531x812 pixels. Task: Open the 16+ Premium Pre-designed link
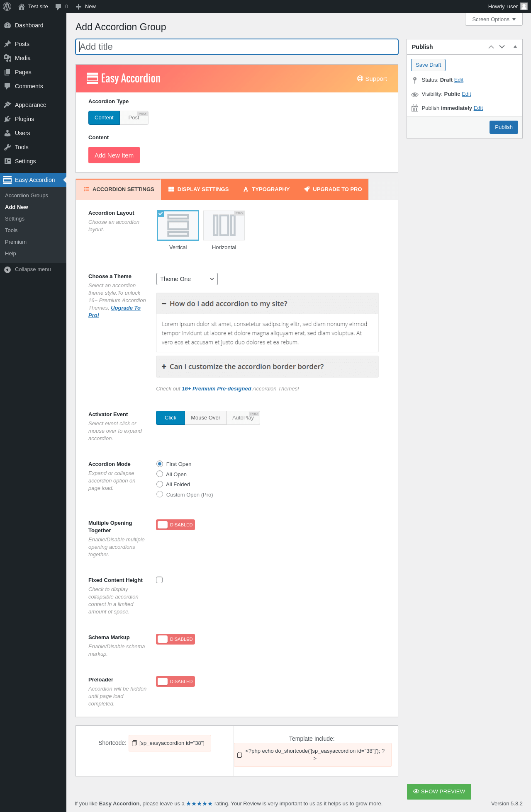click(217, 389)
